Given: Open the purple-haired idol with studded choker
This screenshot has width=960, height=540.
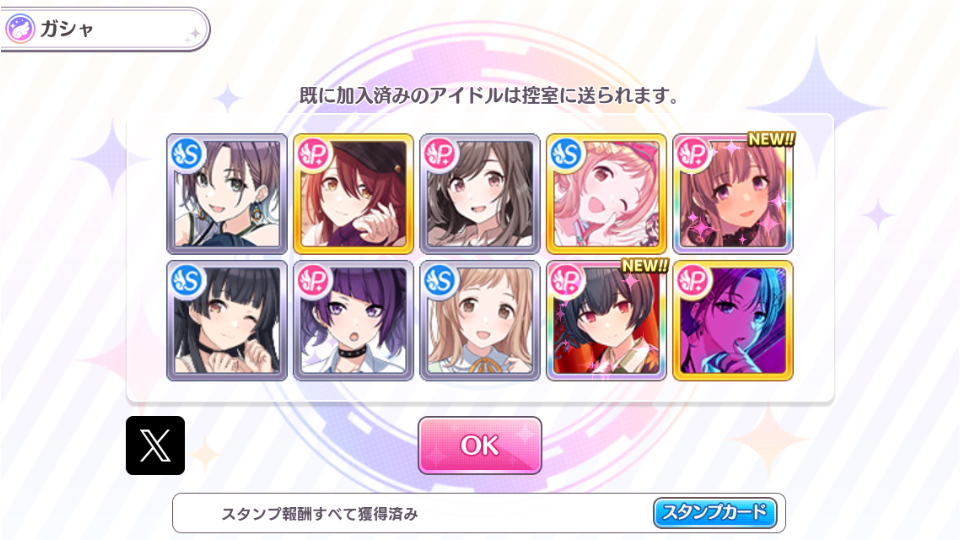Looking at the screenshot, I should pyautogui.click(x=353, y=320).
